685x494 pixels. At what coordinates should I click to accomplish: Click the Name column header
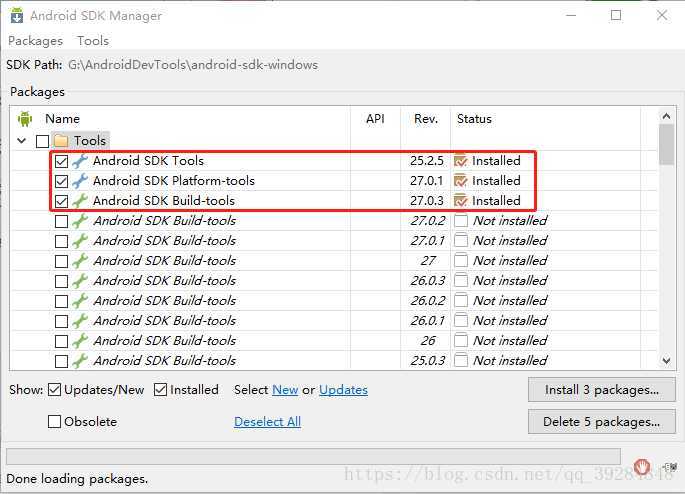62,119
